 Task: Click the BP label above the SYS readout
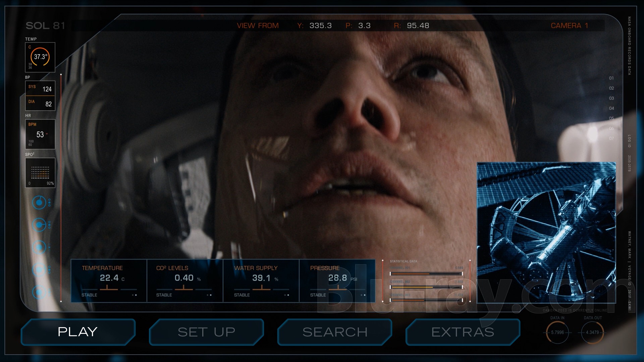pyautogui.click(x=28, y=77)
